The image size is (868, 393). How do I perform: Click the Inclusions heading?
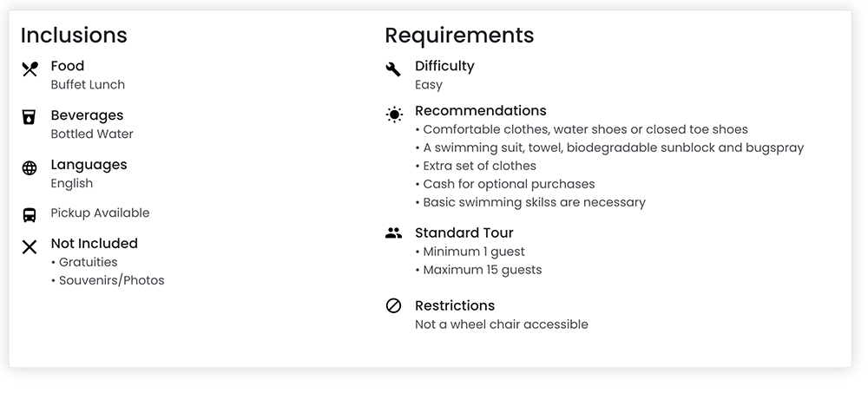pyautogui.click(x=74, y=36)
